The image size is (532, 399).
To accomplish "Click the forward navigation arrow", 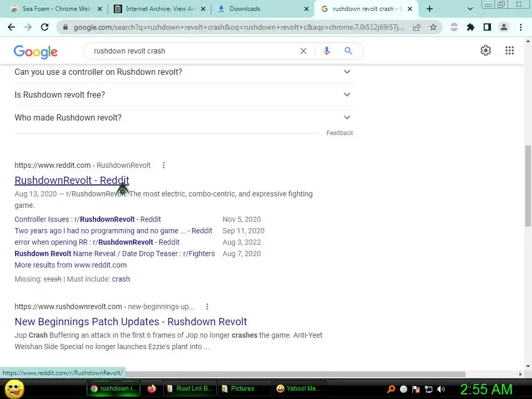I will [28, 27].
